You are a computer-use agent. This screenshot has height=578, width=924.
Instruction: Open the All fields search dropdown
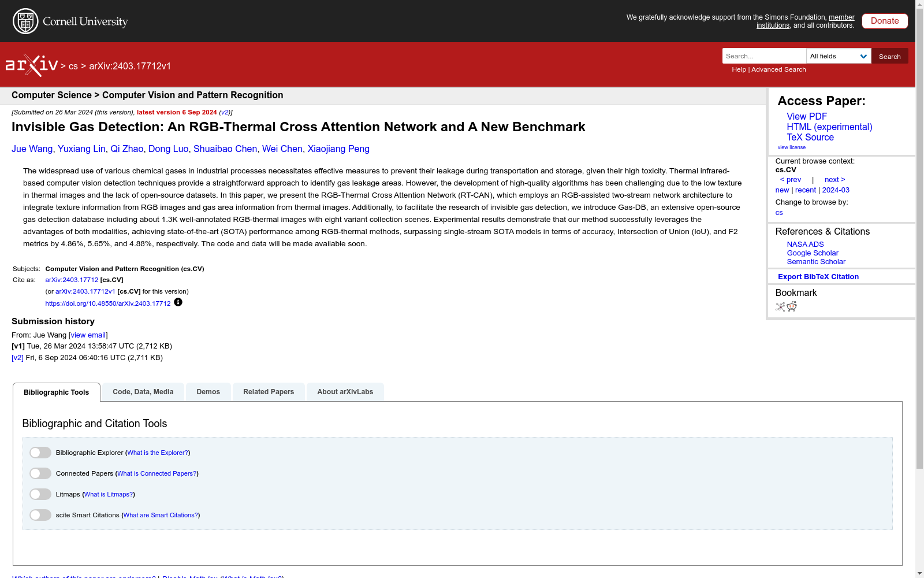tap(839, 56)
